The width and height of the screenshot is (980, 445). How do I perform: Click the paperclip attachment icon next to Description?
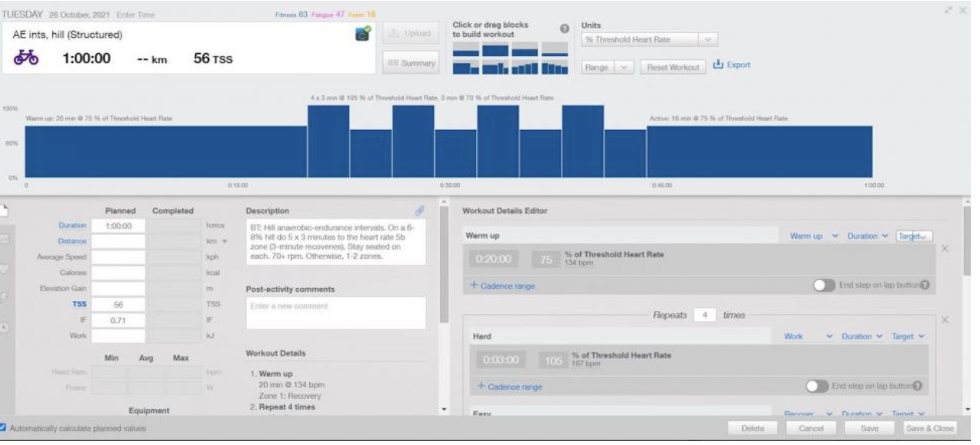[x=420, y=210]
